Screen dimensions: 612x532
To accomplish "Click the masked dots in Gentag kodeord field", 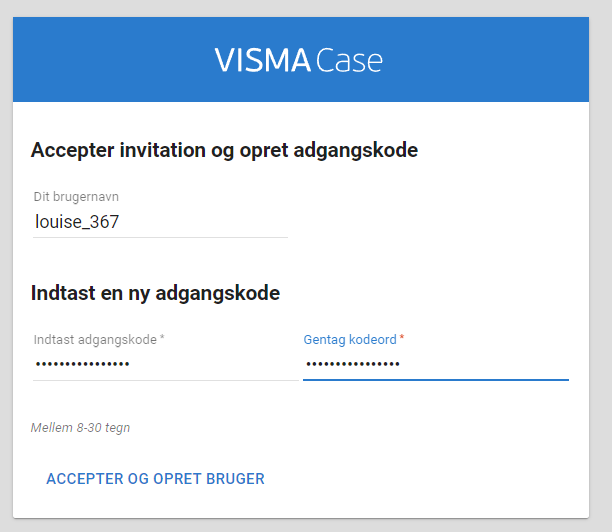I will point(353,365).
